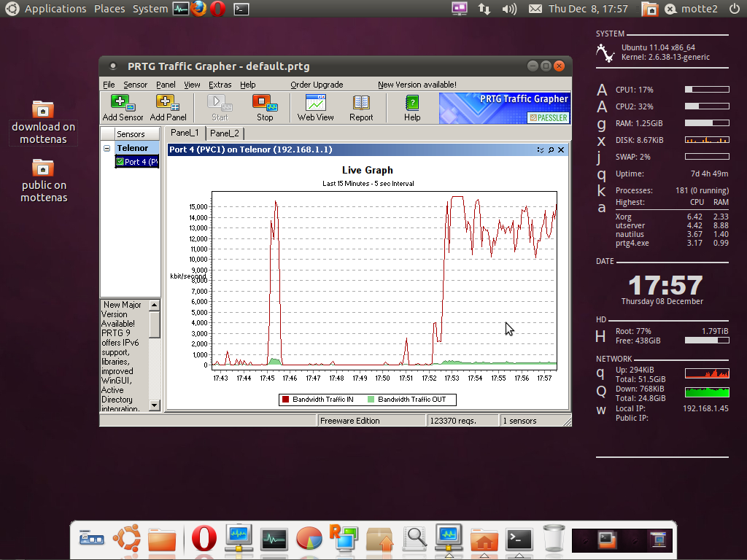Open the power session menu icon
This screenshot has width=747, height=560.
(735, 9)
